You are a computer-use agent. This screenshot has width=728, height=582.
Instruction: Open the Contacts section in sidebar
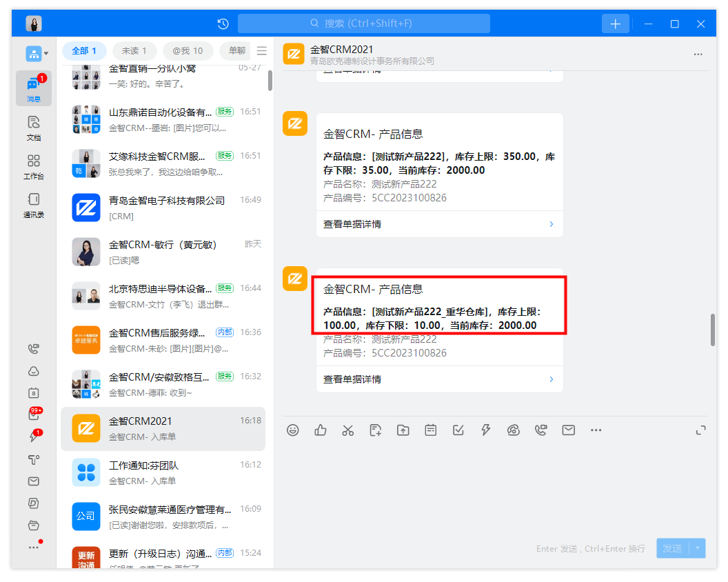pos(33,205)
